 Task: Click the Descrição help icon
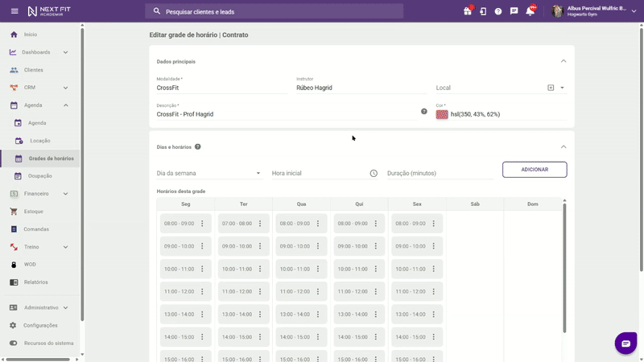point(424,111)
